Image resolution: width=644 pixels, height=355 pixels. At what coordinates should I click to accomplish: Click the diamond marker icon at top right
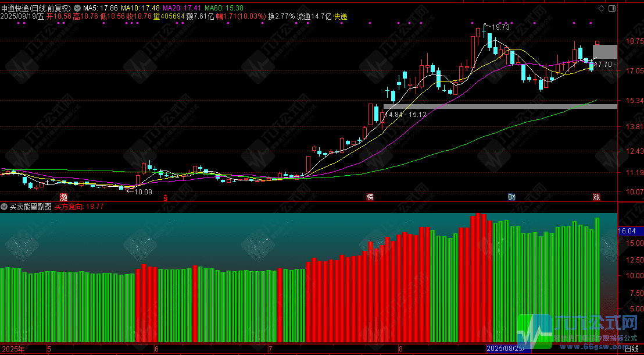tap(601, 8)
